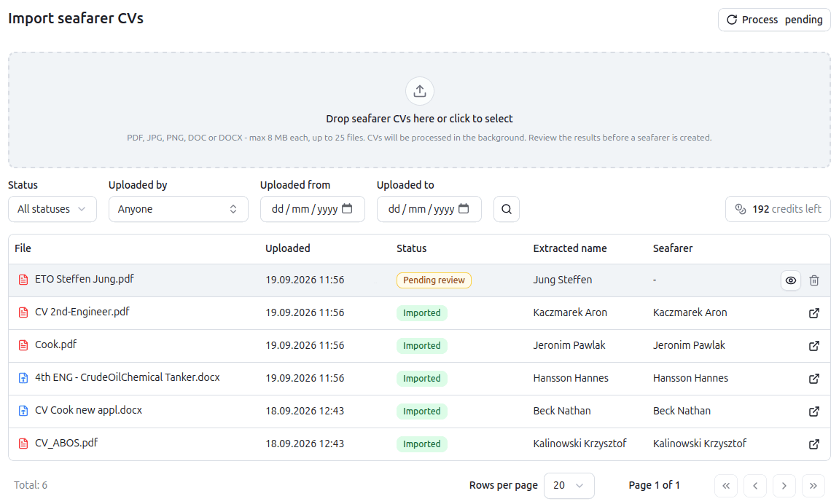Go to the last page
839x504 pixels.
(813, 486)
